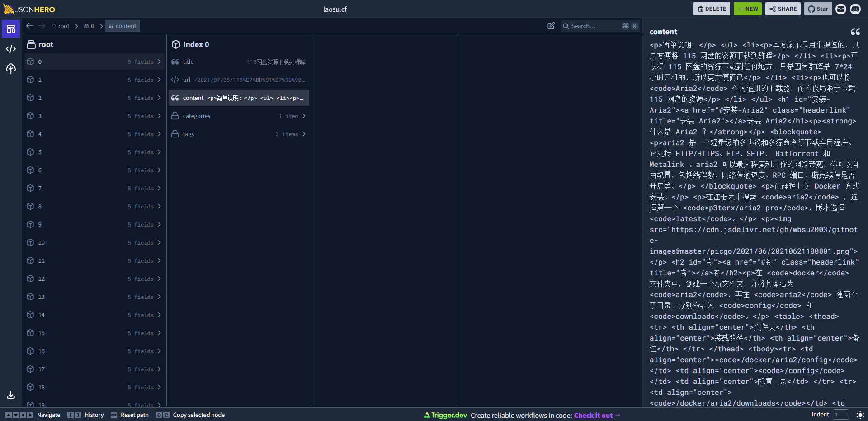Screen dimensions: 868x421
Task: Select root item 15 row
Action: coord(94,333)
